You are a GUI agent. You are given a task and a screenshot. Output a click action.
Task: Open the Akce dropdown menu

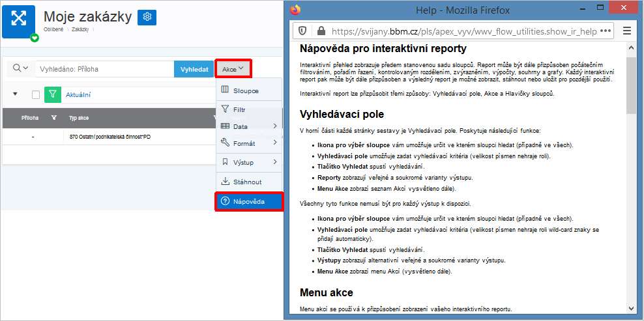point(233,69)
